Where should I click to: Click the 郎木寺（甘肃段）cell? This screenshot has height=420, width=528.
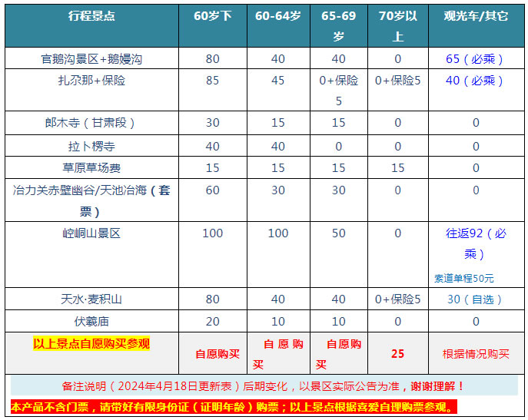[91, 123]
